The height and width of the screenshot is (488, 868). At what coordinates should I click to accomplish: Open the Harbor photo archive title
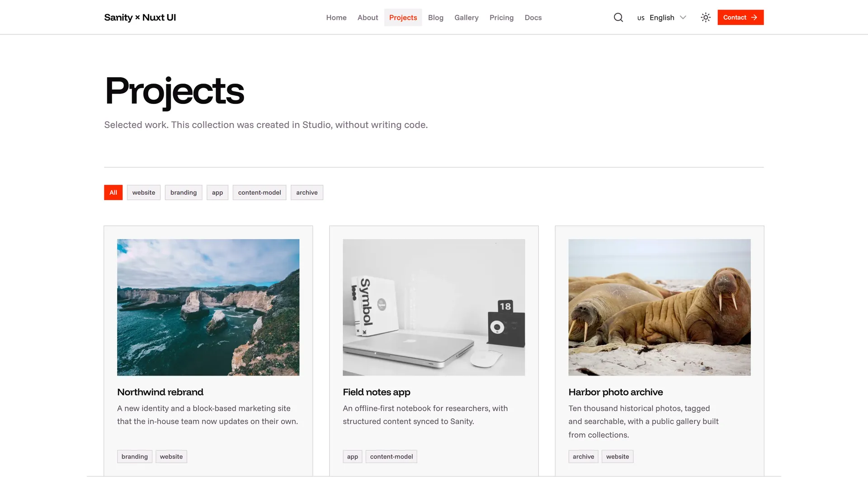(x=616, y=392)
